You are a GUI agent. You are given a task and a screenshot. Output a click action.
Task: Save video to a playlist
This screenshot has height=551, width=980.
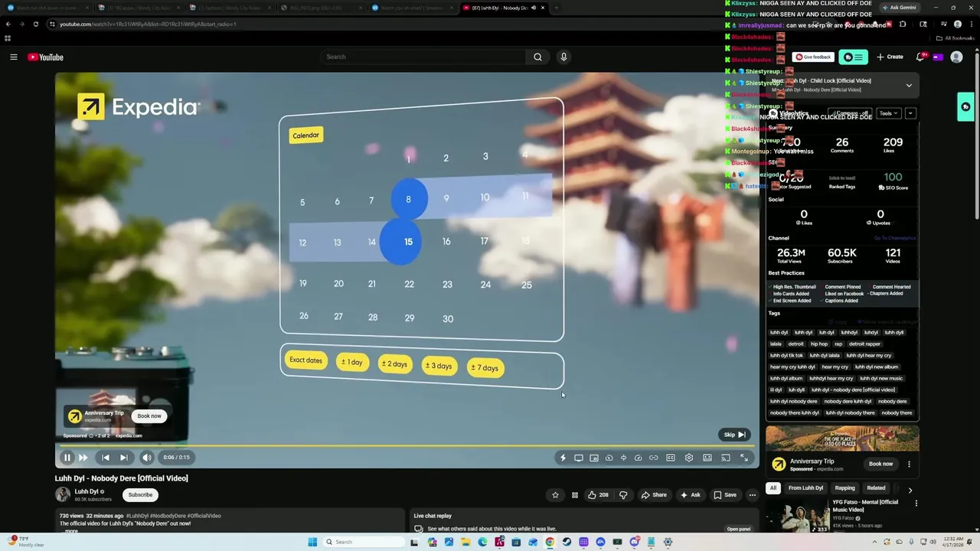(725, 495)
